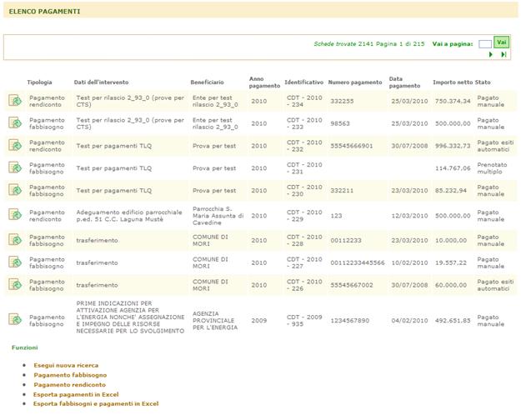Select payment number 1234567890

click(x=350, y=320)
